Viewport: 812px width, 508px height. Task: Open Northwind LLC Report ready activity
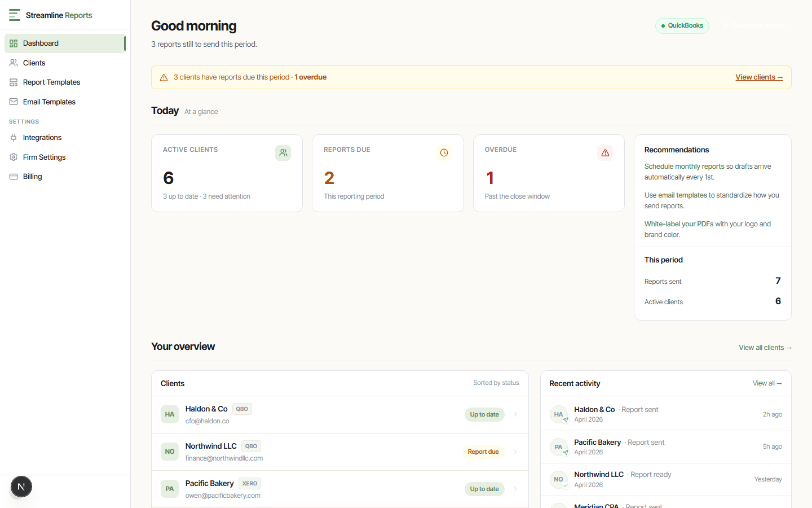click(x=666, y=480)
